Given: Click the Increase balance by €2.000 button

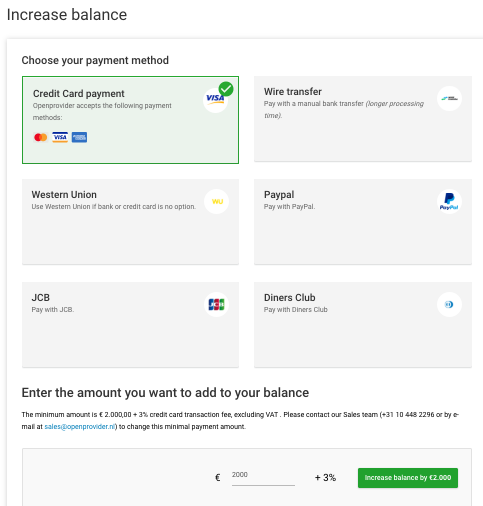Looking at the screenshot, I should [408, 478].
